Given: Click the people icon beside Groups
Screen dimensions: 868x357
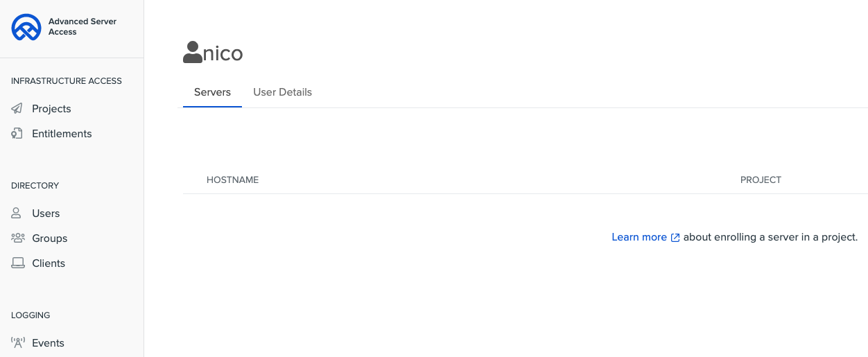Looking at the screenshot, I should (17, 238).
